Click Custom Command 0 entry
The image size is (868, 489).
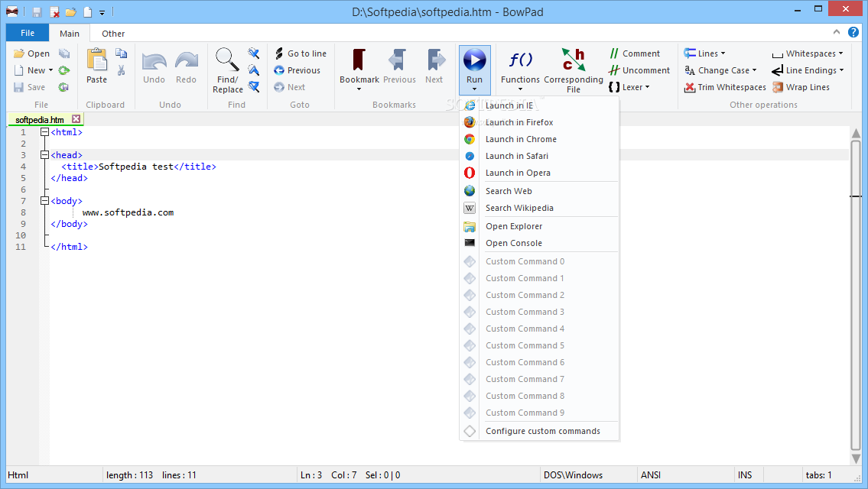click(538, 261)
